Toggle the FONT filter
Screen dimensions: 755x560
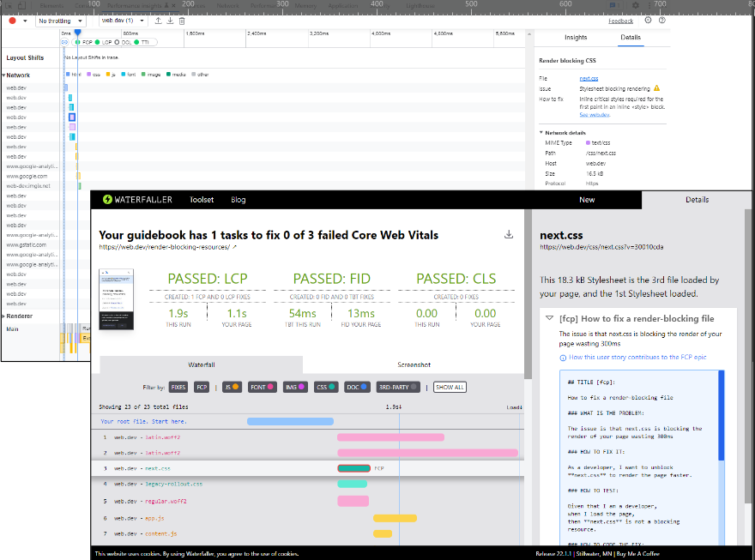pyautogui.click(x=262, y=388)
